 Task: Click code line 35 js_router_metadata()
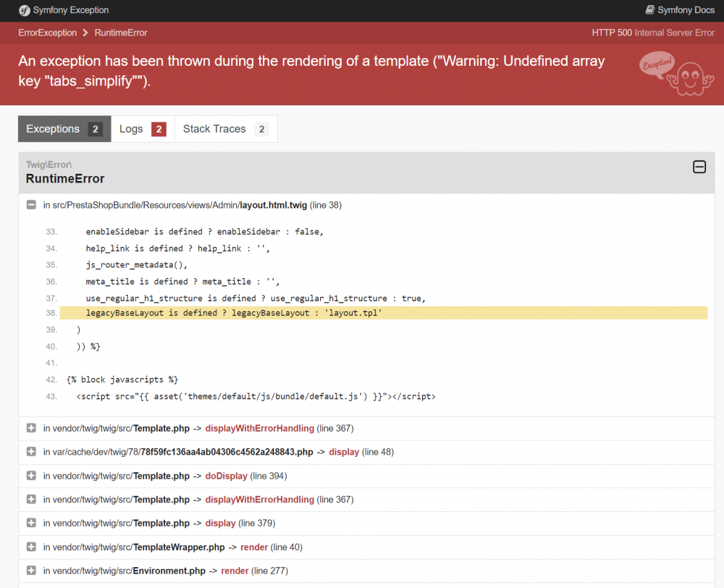[137, 264]
